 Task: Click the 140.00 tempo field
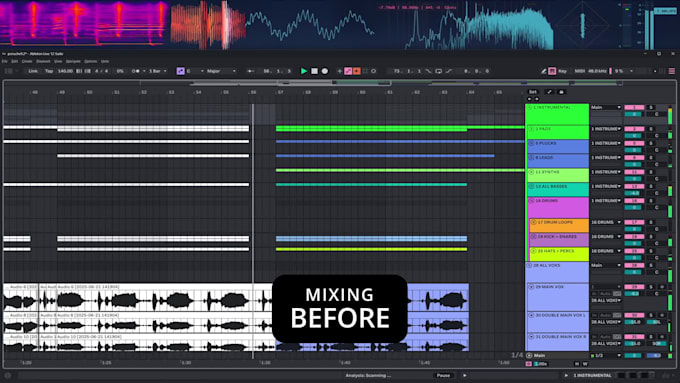[65, 71]
